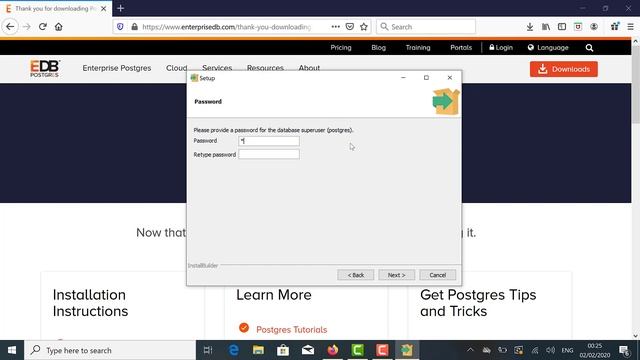Open the Mail app from taskbar
Image resolution: width=640 pixels, height=360 pixels.
[308, 350]
